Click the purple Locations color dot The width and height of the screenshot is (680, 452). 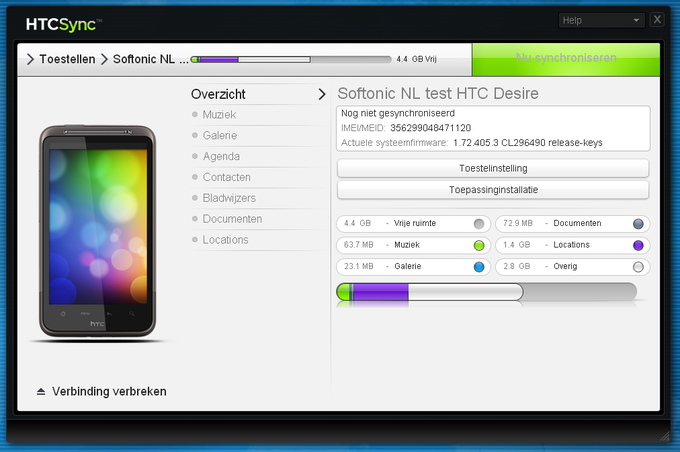point(638,246)
